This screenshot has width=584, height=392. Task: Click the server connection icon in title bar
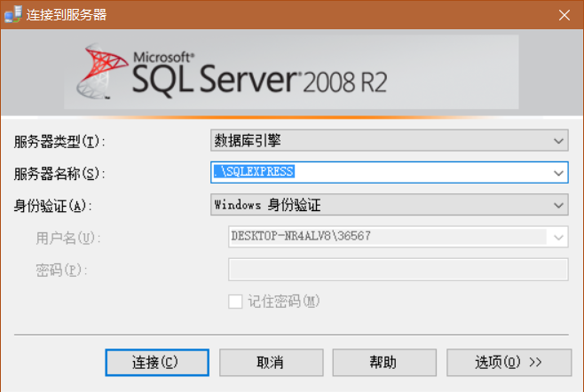pos(13,14)
